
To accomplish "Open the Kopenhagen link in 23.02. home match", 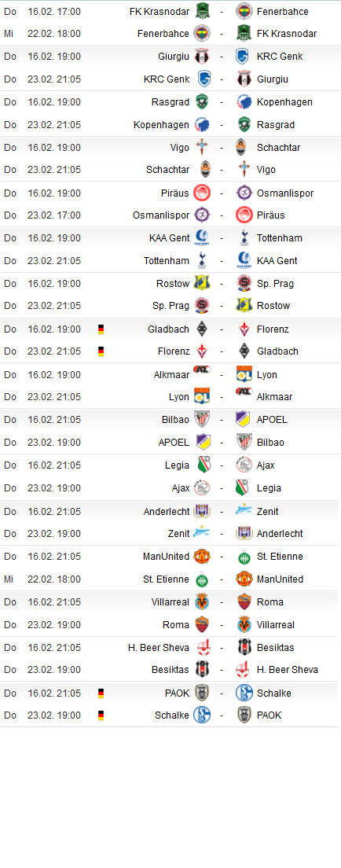I will tap(161, 124).
